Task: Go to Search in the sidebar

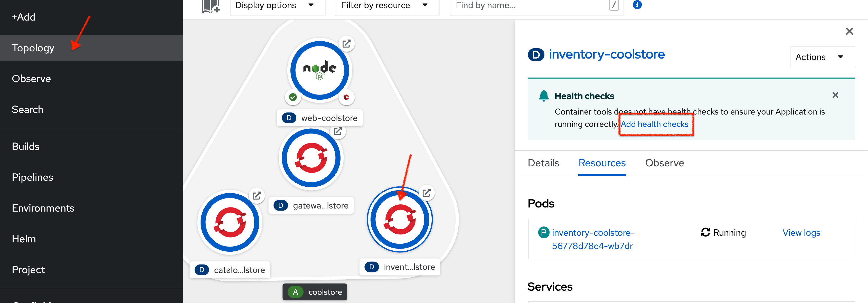Action: 28,110
